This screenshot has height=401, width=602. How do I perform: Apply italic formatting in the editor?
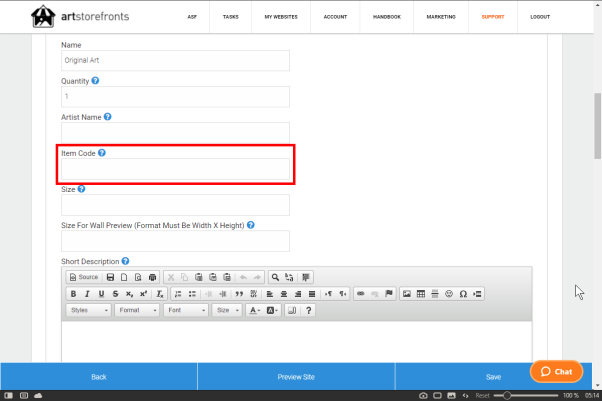click(87, 294)
